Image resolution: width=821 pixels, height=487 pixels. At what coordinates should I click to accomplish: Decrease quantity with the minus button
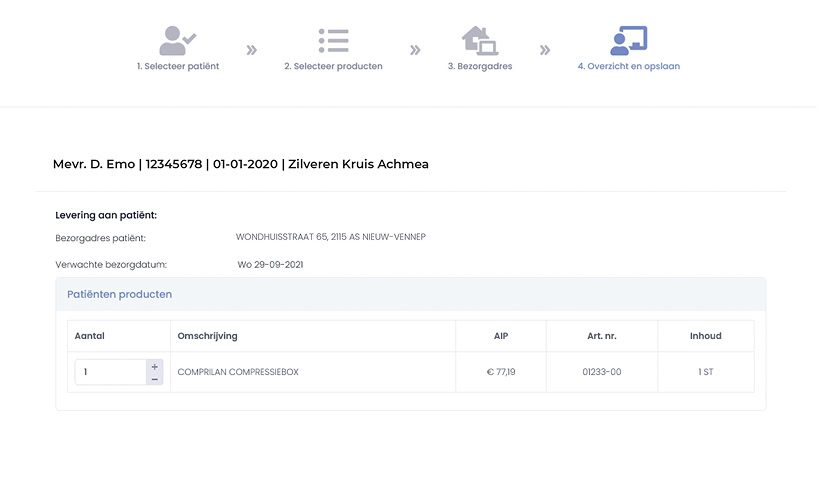pyautogui.click(x=154, y=379)
